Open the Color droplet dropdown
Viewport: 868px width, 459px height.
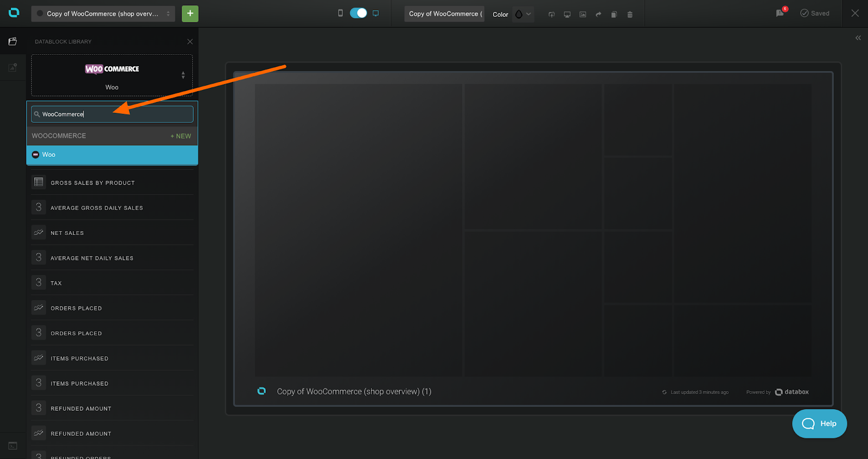[523, 14]
